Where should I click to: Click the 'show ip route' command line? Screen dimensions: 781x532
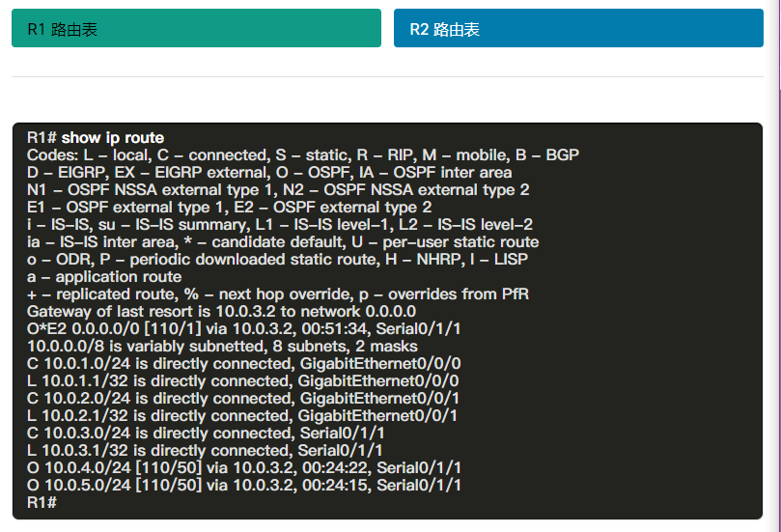point(96,138)
